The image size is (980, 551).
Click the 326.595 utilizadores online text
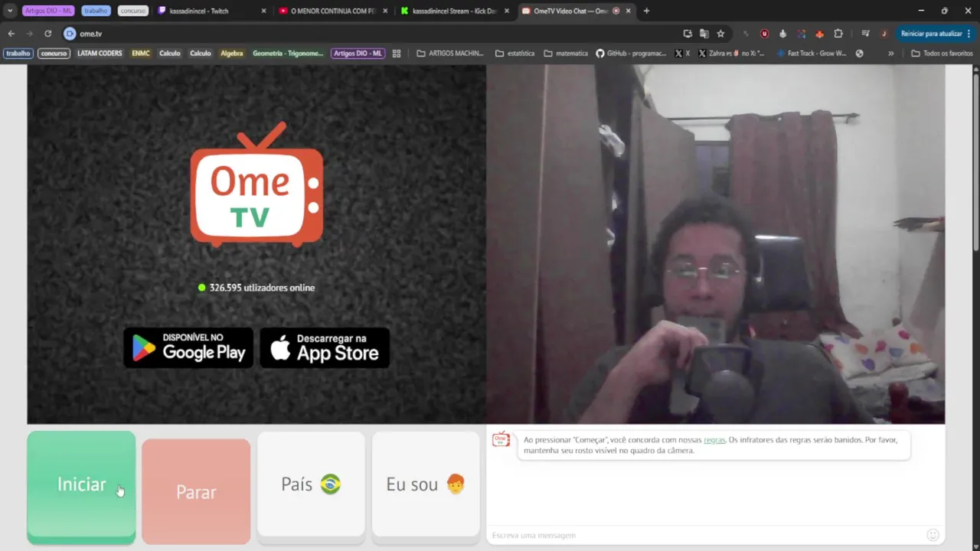coord(262,288)
